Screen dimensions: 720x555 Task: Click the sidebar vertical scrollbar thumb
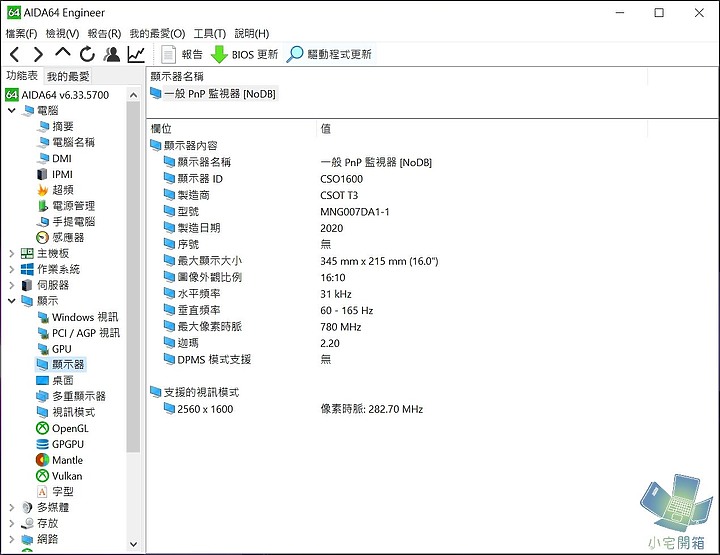133,277
